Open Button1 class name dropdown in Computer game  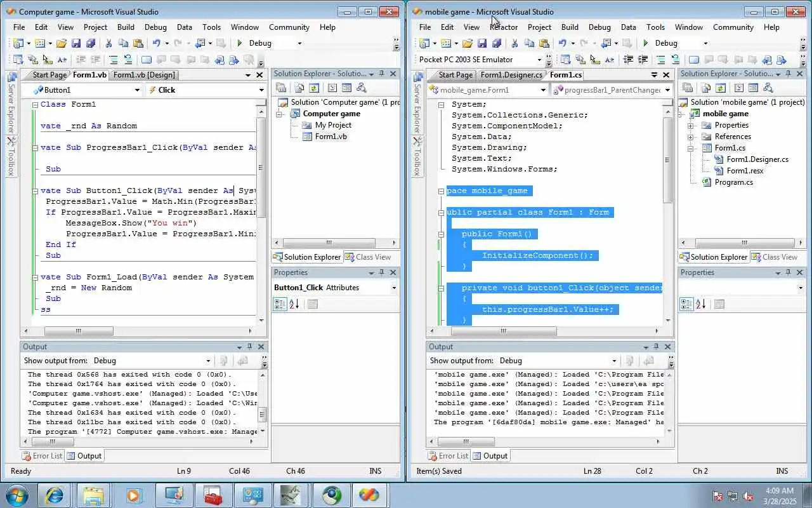tap(137, 90)
